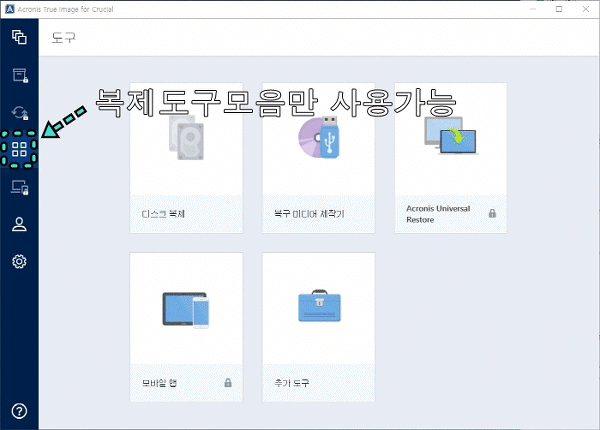The image size is (600, 430).
Task: Open the Help question mark icon
Action: (x=19, y=411)
